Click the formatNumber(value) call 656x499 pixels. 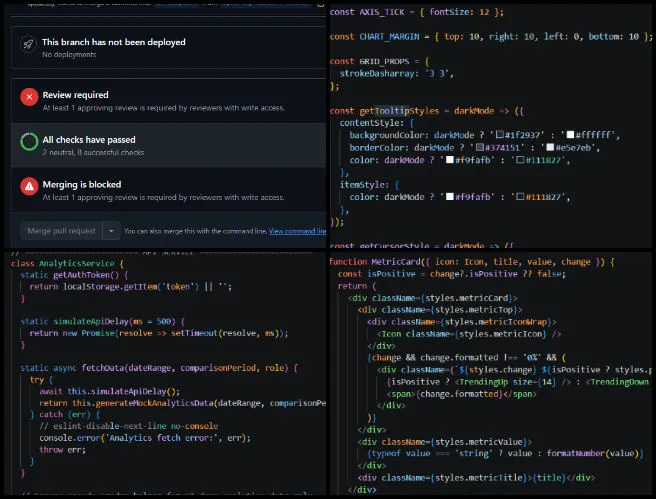[592, 453]
